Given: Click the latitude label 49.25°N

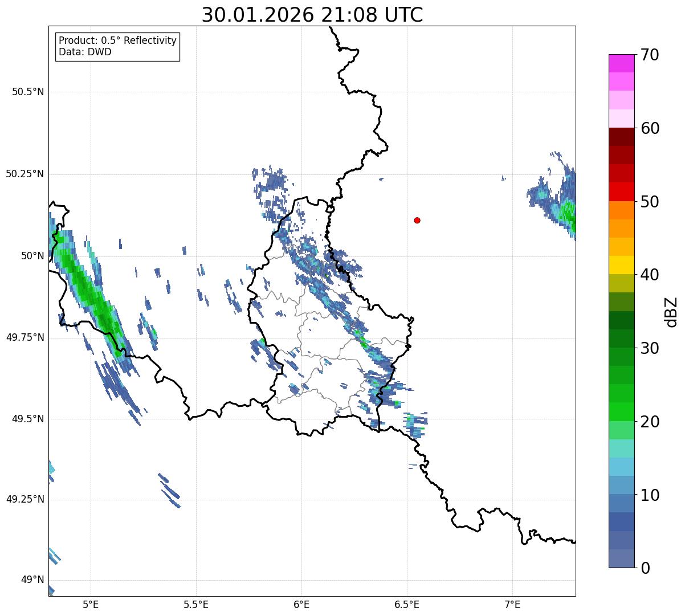Looking at the screenshot, I should [25, 500].
